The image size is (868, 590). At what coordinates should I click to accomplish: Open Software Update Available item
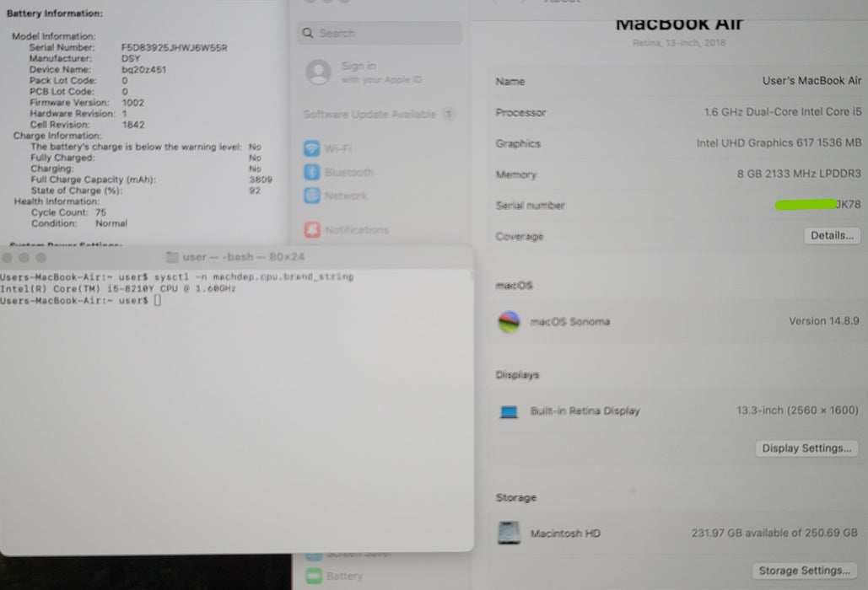380,115
